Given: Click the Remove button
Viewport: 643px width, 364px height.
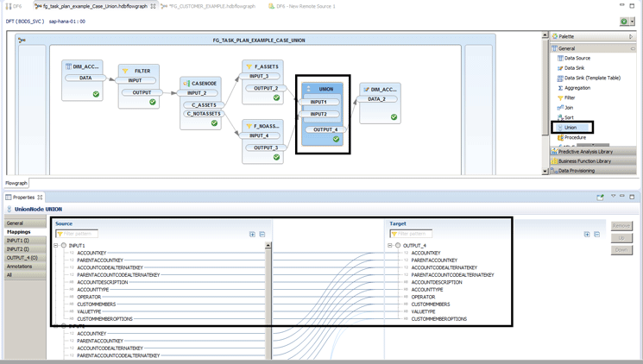Looking at the screenshot, I should tap(621, 225).
